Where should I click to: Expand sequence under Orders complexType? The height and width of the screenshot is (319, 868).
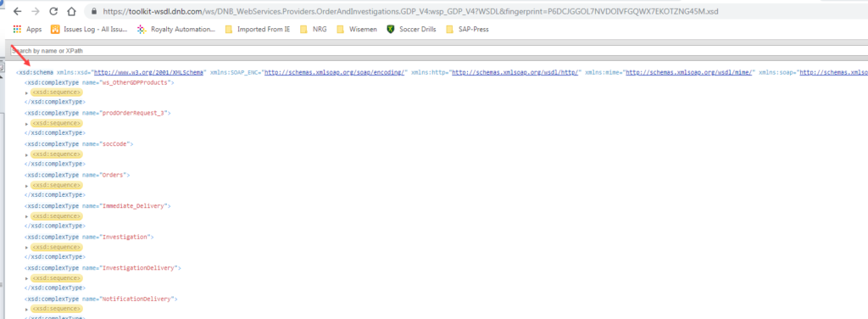(26, 186)
